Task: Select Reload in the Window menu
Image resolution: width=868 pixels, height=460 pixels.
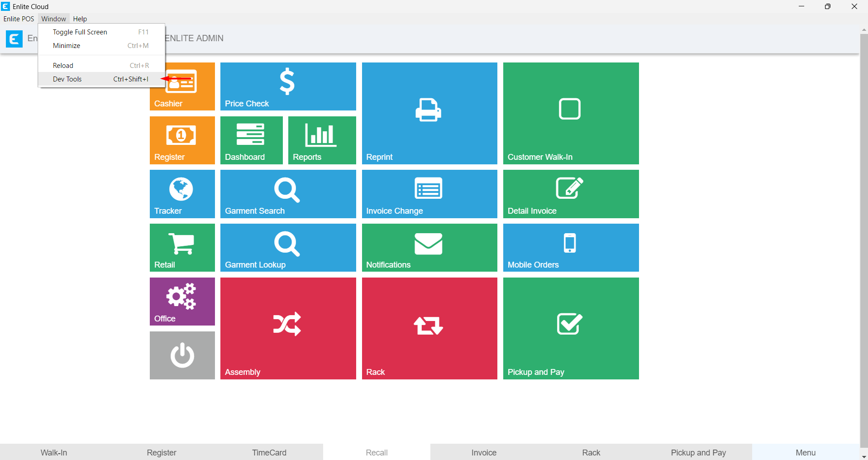Action: [63, 66]
